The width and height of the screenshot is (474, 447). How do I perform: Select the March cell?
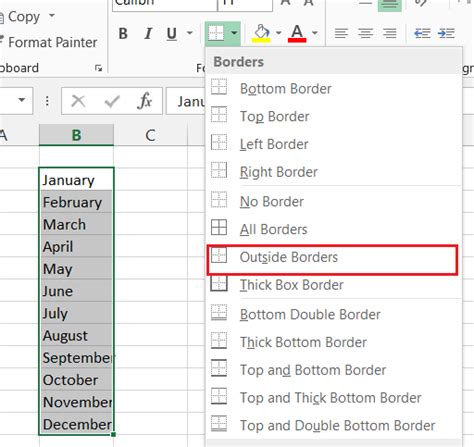pos(76,224)
